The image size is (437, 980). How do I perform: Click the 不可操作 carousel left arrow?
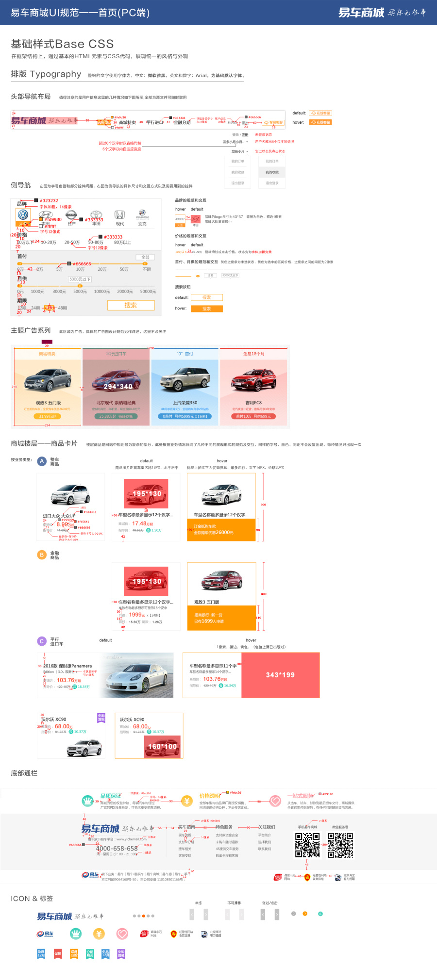click(x=227, y=914)
